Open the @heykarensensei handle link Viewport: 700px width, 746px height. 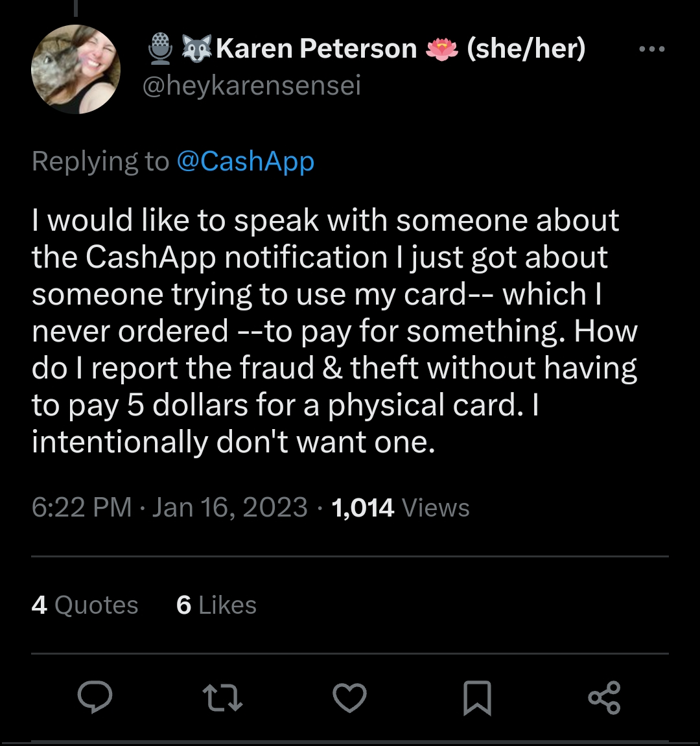[253, 84]
